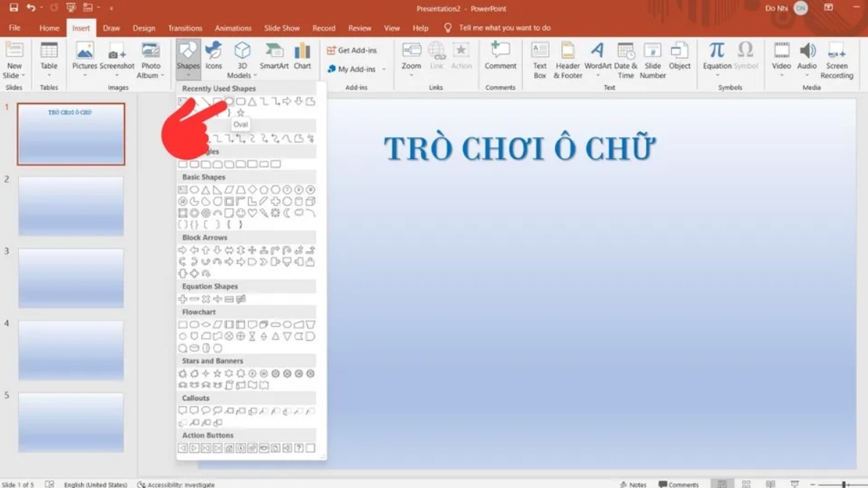Select the Heart shape in Basic Shapes
868x488 pixels.
click(x=252, y=213)
